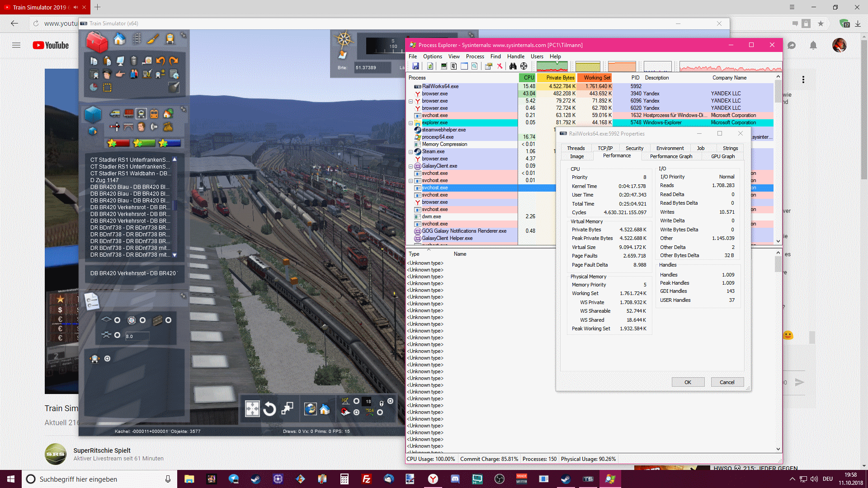Image resolution: width=868 pixels, height=488 pixels.
Task: Collapse the explorer.exe process tree
Action: pos(411,123)
